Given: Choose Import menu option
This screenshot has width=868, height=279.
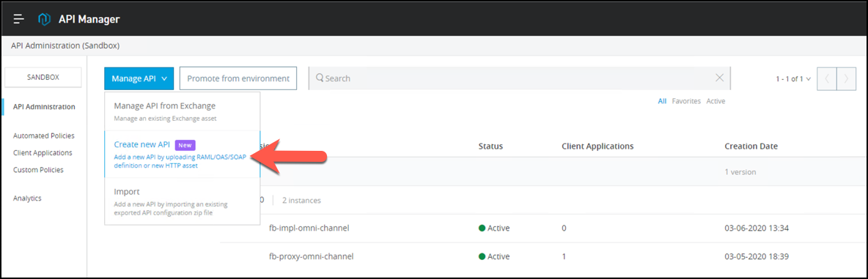Looking at the screenshot, I should [x=182, y=201].
